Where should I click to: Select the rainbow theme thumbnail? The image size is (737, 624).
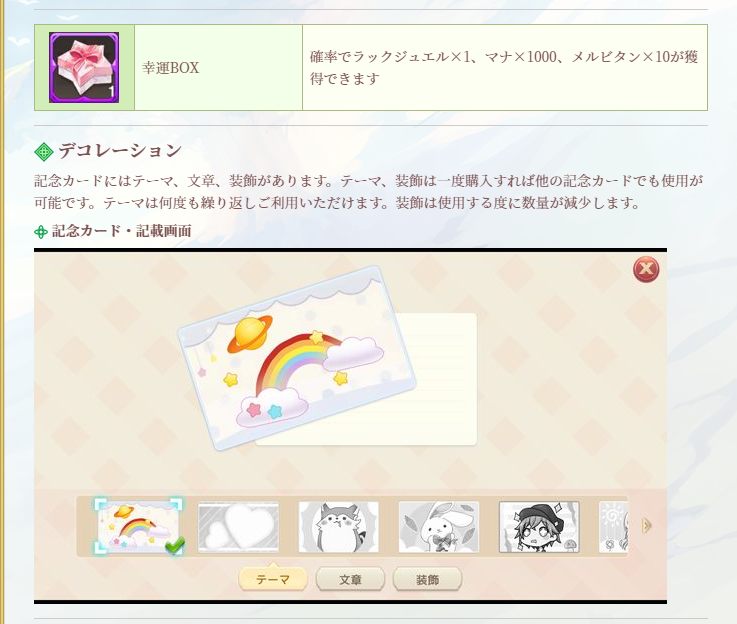pyautogui.click(x=139, y=526)
